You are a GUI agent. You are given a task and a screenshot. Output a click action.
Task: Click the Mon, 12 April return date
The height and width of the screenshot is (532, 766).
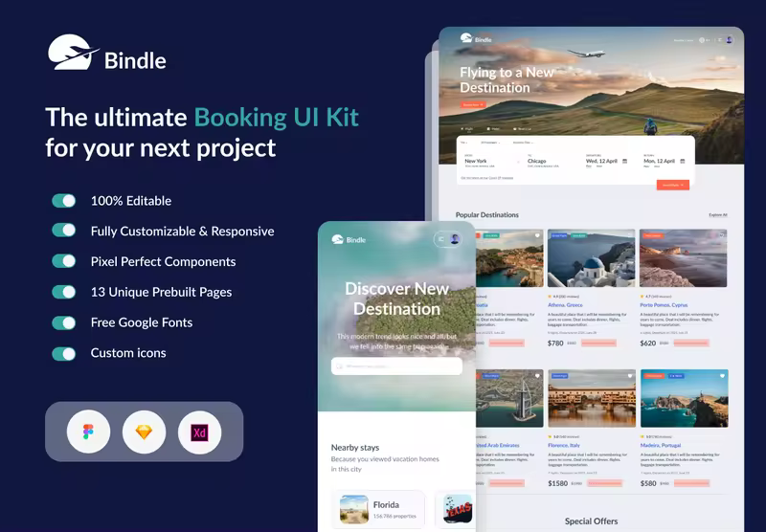659,161
